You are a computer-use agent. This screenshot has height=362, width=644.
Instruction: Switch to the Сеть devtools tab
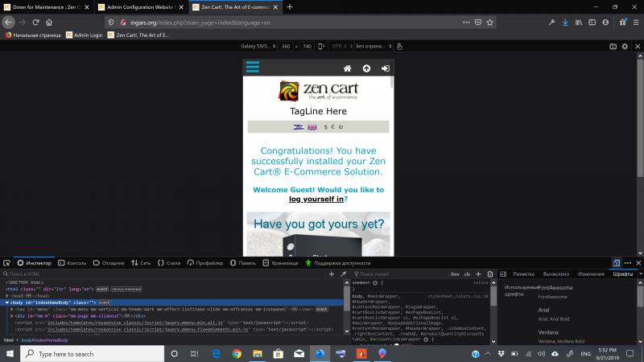click(x=141, y=263)
